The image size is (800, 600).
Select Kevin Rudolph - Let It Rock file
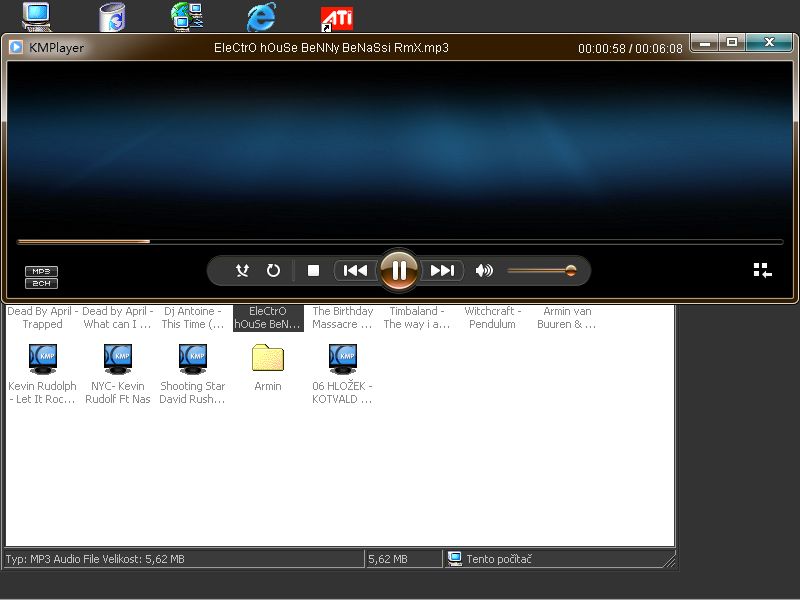coord(42,374)
